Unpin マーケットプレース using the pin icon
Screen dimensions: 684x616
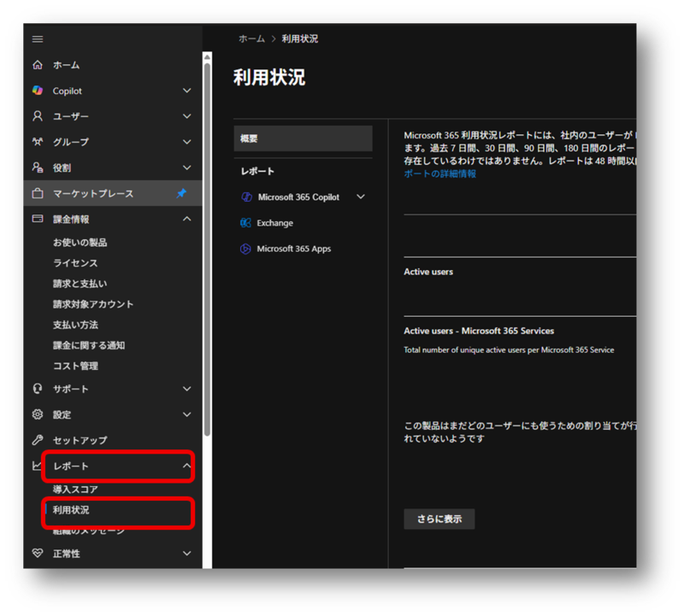(181, 193)
